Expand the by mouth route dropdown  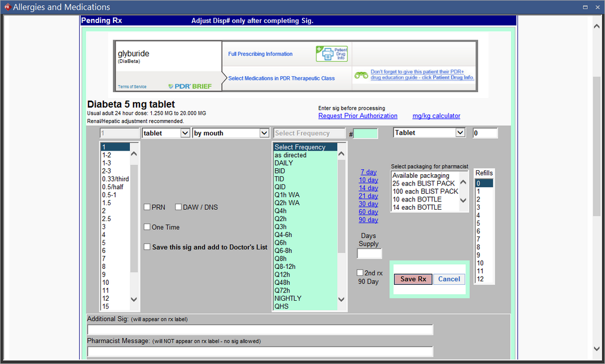230,134
